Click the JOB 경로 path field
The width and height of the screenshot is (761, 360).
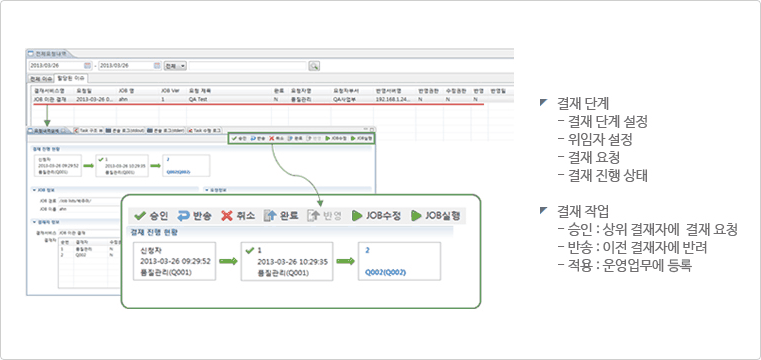[x=88, y=200]
